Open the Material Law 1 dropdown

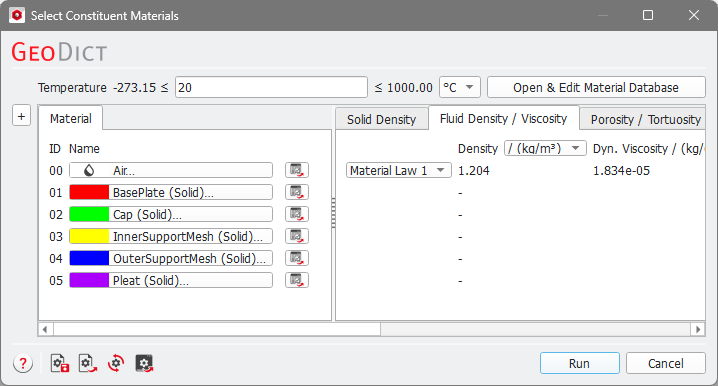398,170
